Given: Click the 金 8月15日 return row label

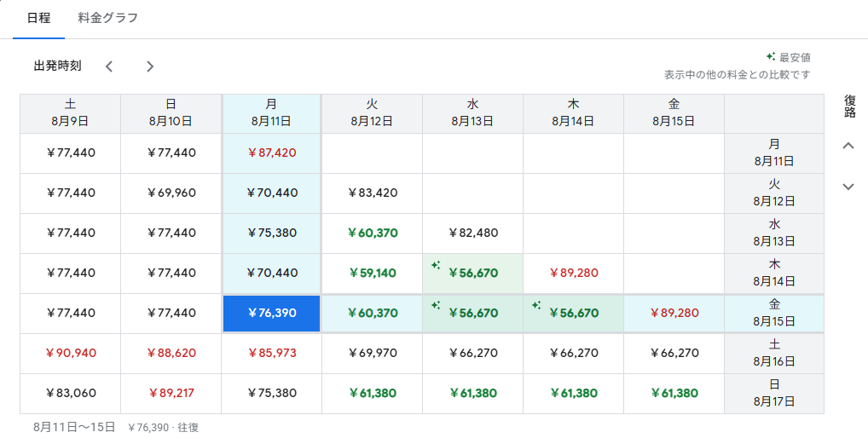Looking at the screenshot, I should [x=774, y=313].
